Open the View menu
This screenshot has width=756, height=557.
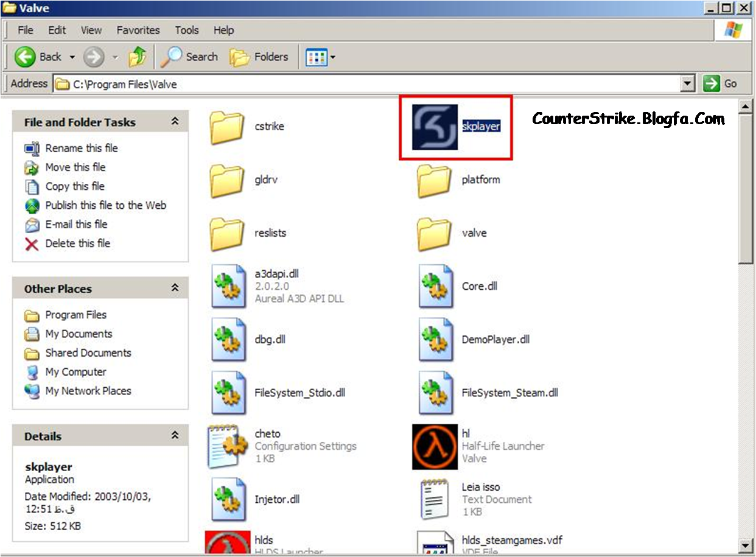[91, 30]
